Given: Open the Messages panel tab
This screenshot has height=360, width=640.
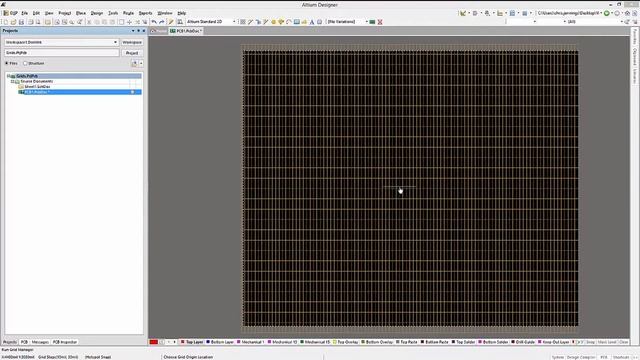Looking at the screenshot, I should [40, 342].
